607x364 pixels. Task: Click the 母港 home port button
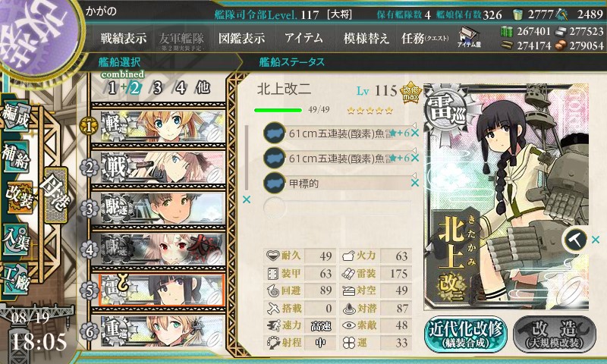pyautogui.click(x=56, y=195)
